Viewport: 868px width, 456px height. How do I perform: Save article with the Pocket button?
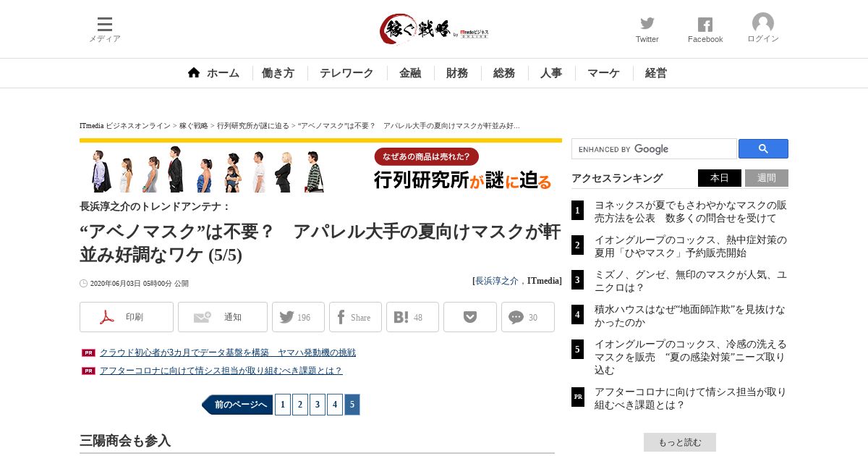pyautogui.click(x=470, y=317)
